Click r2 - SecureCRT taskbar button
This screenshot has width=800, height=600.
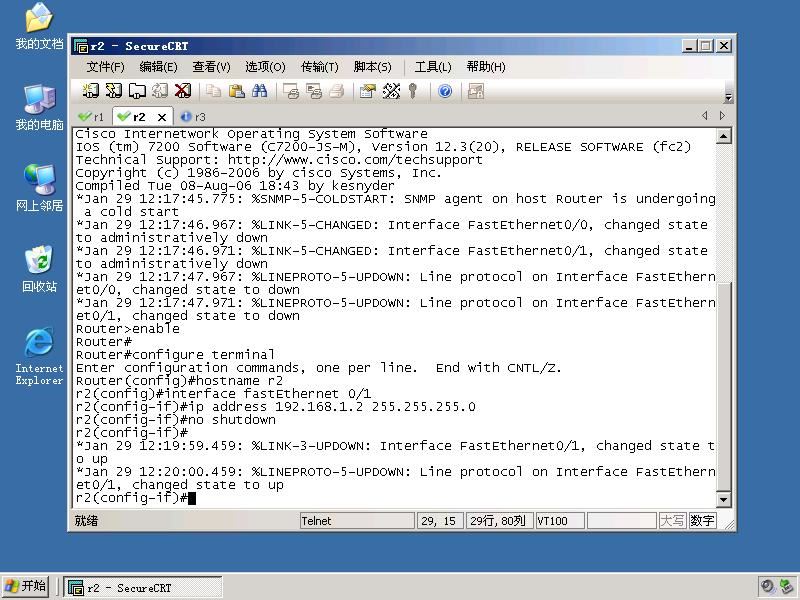pos(142,587)
